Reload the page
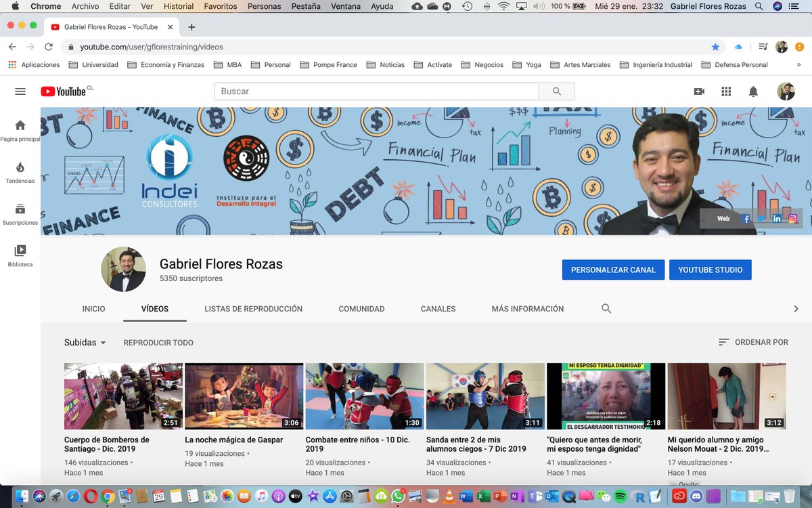 (x=49, y=47)
